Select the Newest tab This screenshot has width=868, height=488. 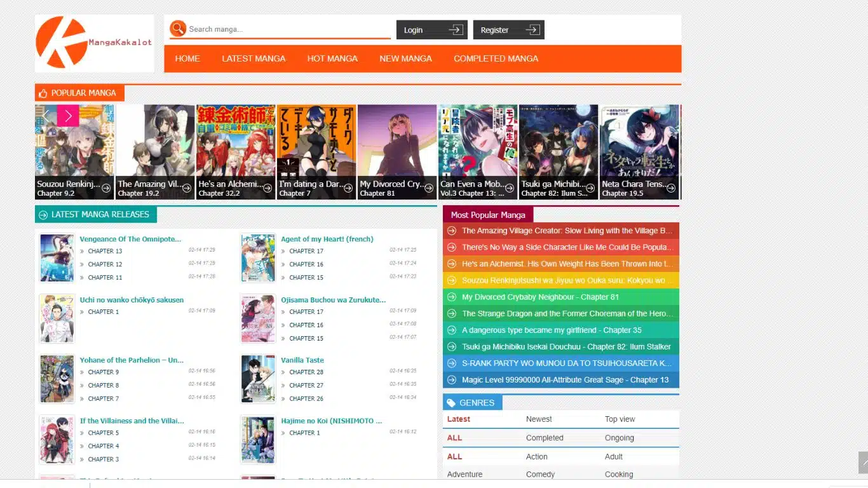click(x=539, y=419)
